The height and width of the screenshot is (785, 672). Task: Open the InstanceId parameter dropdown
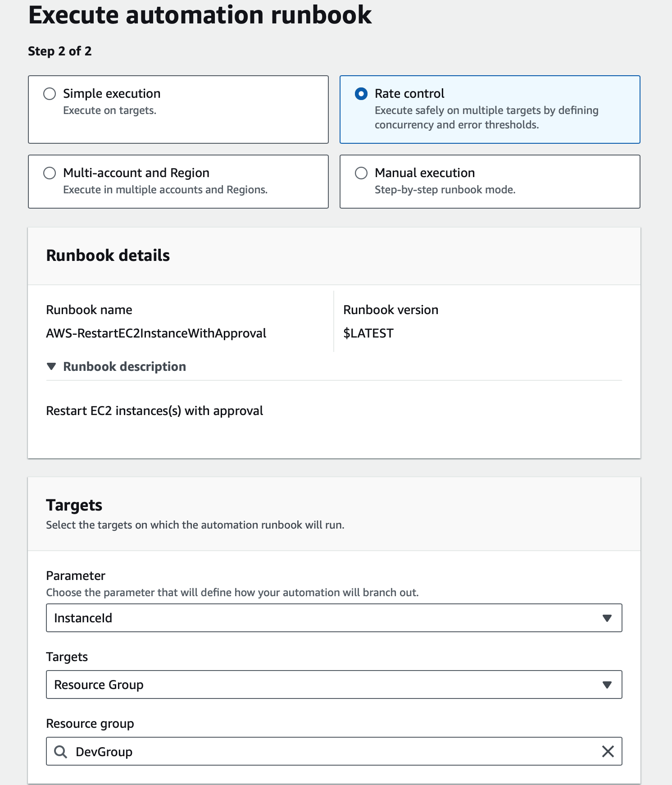point(333,618)
